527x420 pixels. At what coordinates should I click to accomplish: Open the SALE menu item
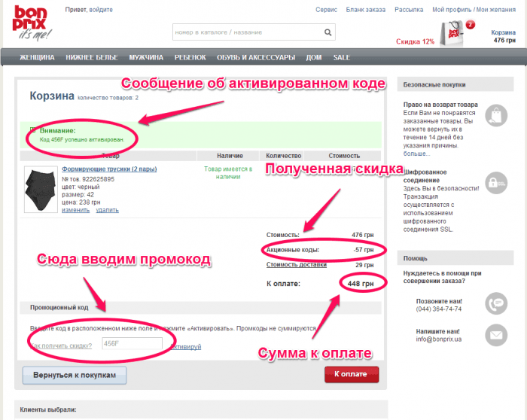click(x=342, y=57)
